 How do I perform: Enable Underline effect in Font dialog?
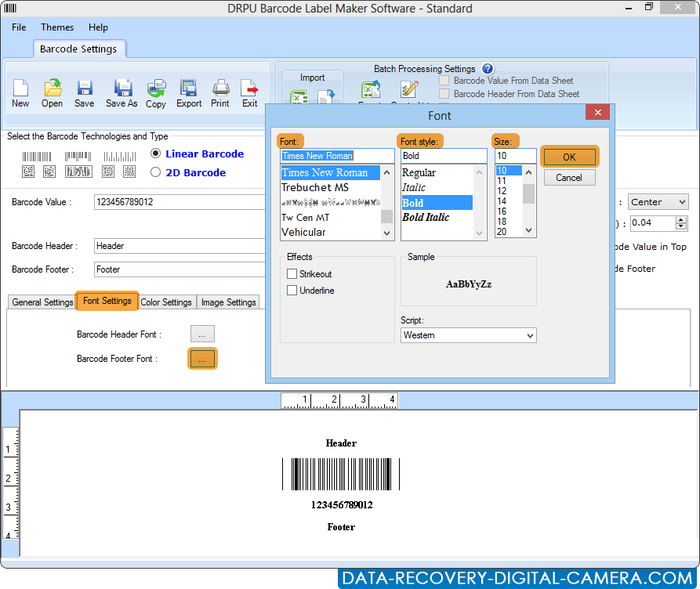(x=292, y=289)
